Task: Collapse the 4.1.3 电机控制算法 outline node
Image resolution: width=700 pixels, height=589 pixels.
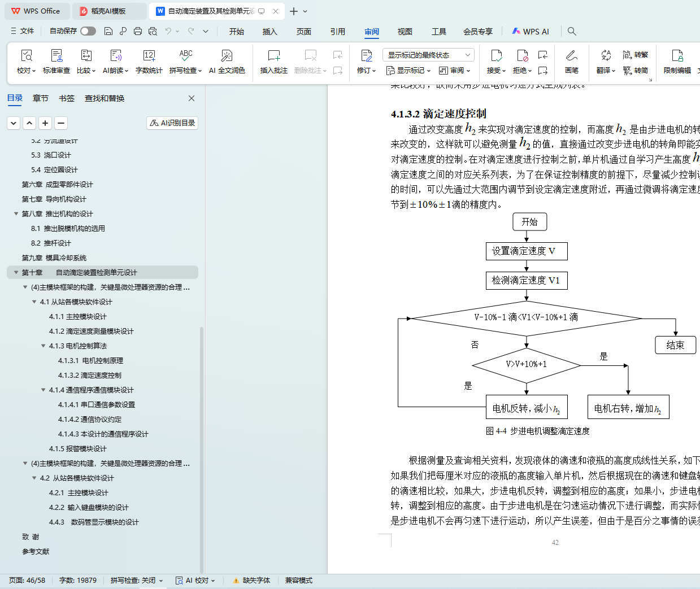Action: [x=44, y=346]
